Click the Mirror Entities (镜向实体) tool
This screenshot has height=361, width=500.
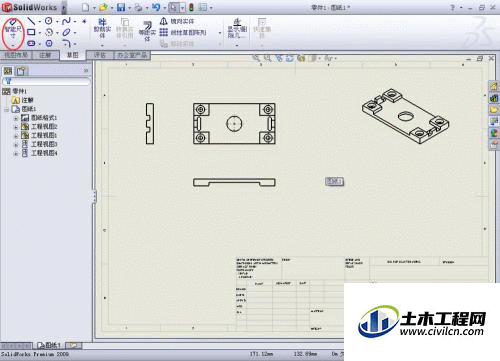click(177, 21)
